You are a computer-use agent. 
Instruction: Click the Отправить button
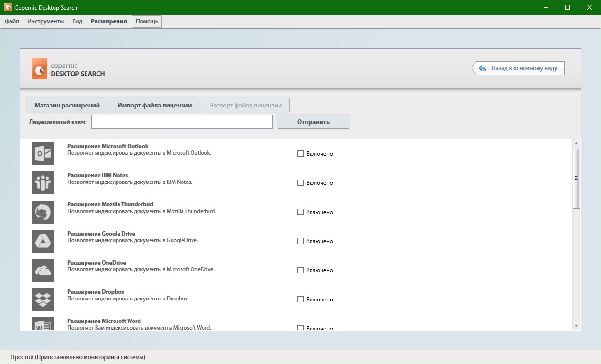[313, 122]
